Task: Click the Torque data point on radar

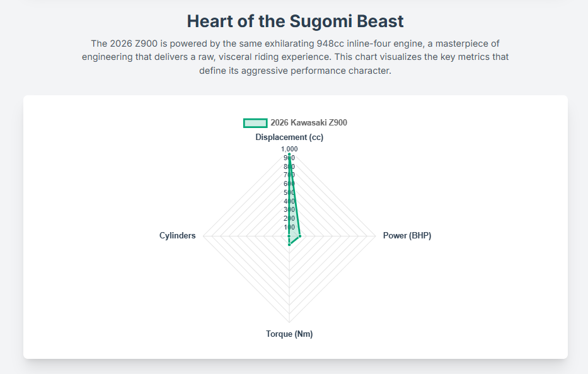Action: (x=289, y=245)
